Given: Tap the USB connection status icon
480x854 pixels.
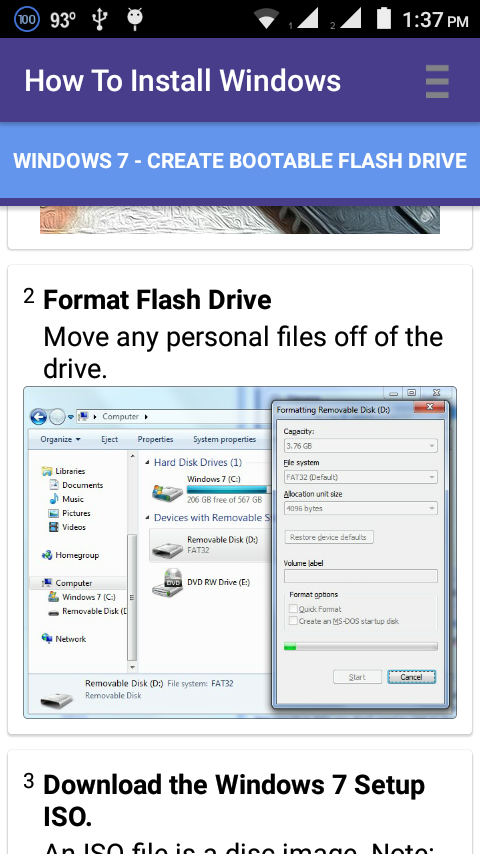Looking at the screenshot, I should click(x=99, y=20).
